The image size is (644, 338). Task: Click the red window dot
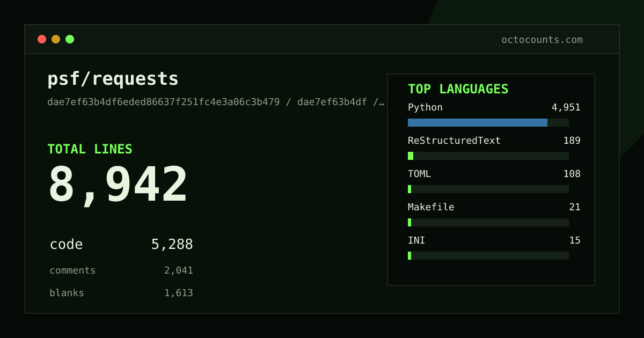(x=42, y=39)
